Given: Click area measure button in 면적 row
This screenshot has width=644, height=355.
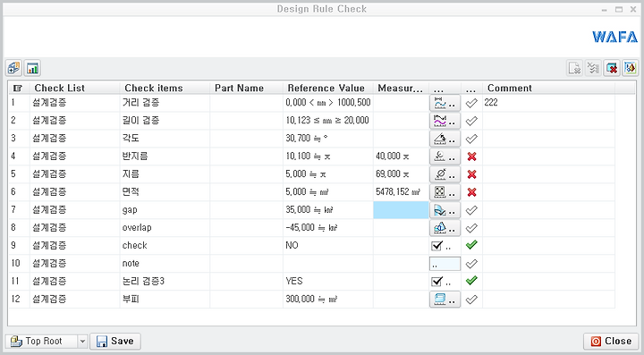Looking at the screenshot, I should [x=445, y=192].
